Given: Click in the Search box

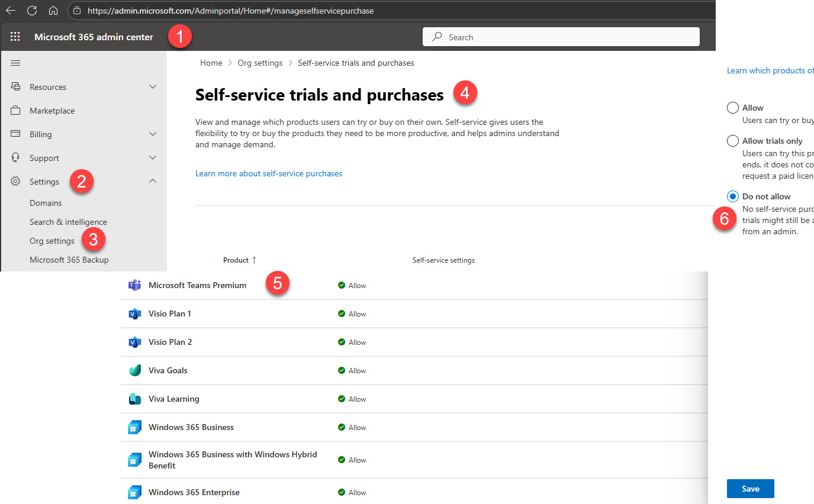Looking at the screenshot, I should [561, 37].
